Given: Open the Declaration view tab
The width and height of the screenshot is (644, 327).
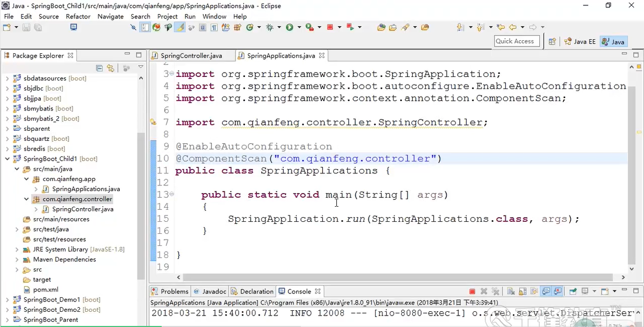Looking at the screenshot, I should coord(252,291).
